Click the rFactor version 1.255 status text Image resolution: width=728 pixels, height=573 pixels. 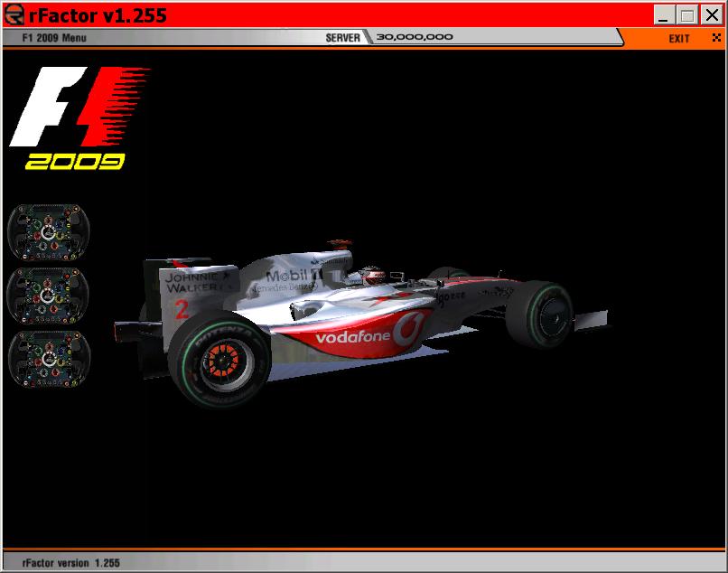point(71,563)
